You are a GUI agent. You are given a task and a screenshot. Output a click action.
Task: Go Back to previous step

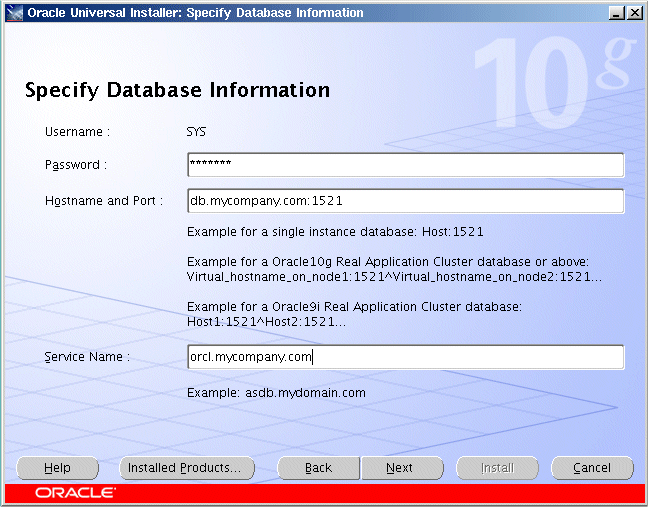tap(318, 468)
